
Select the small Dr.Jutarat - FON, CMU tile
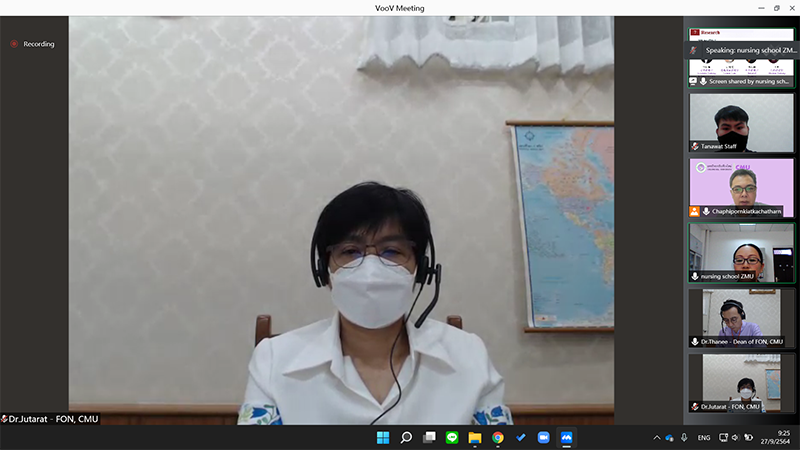click(741, 383)
